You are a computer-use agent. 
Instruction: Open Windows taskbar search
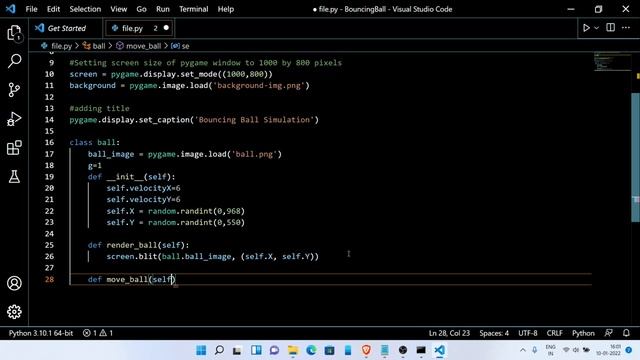(x=219, y=350)
